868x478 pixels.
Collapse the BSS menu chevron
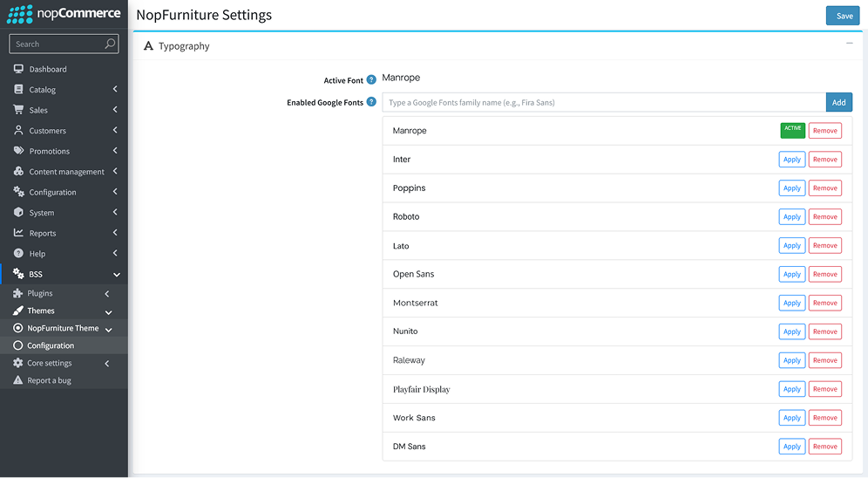pyautogui.click(x=116, y=274)
